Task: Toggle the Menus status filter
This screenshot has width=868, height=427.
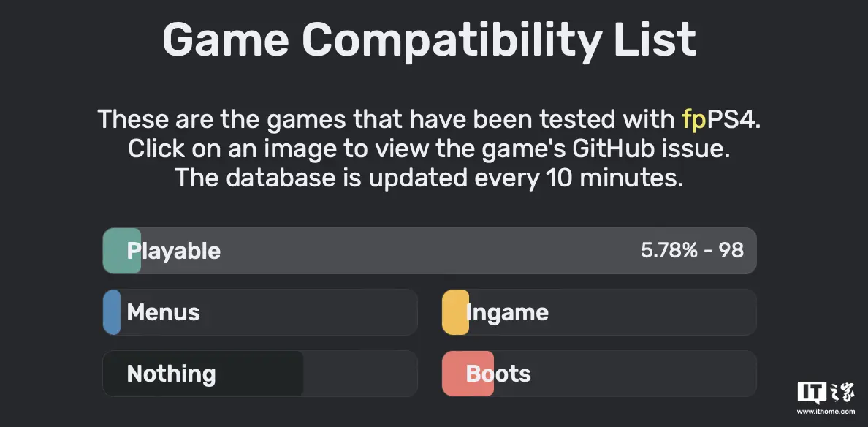Action: click(260, 312)
